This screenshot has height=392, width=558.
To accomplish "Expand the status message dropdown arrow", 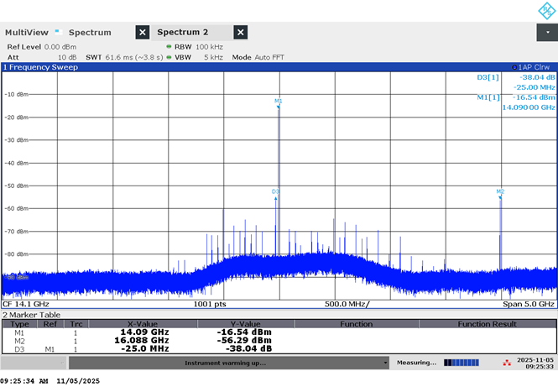I will pos(385,363).
